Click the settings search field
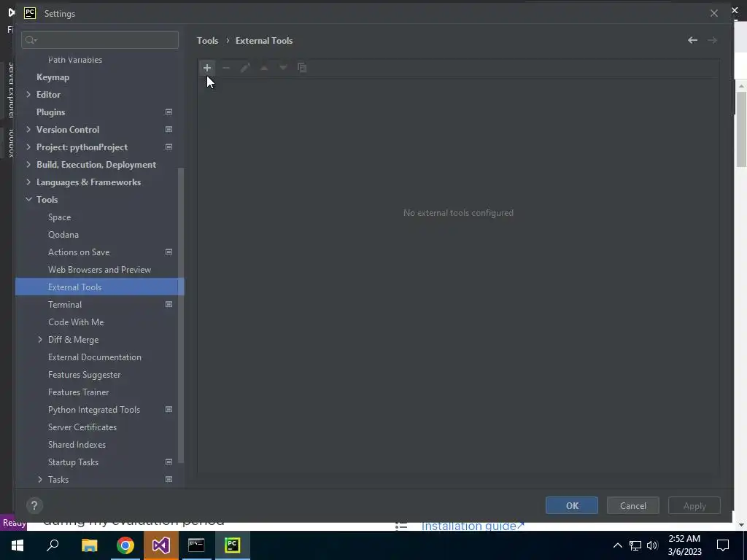The height and width of the screenshot is (560, 747). [100, 40]
